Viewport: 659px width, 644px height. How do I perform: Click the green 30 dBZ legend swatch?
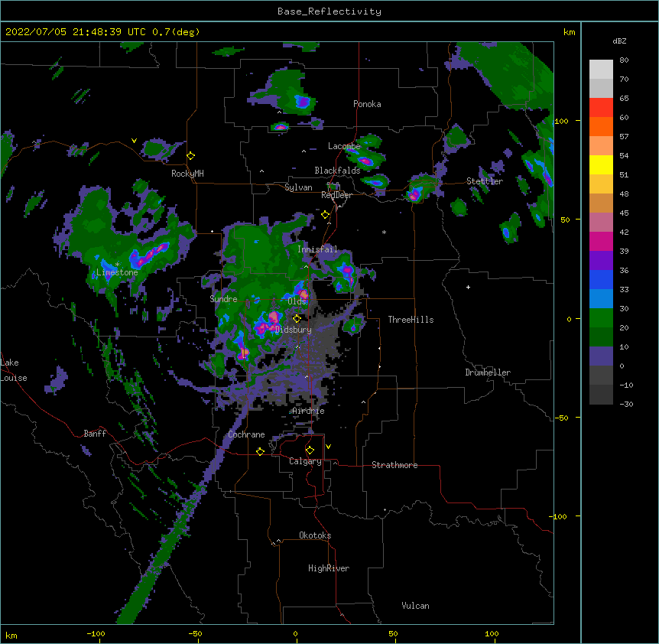tap(601, 318)
